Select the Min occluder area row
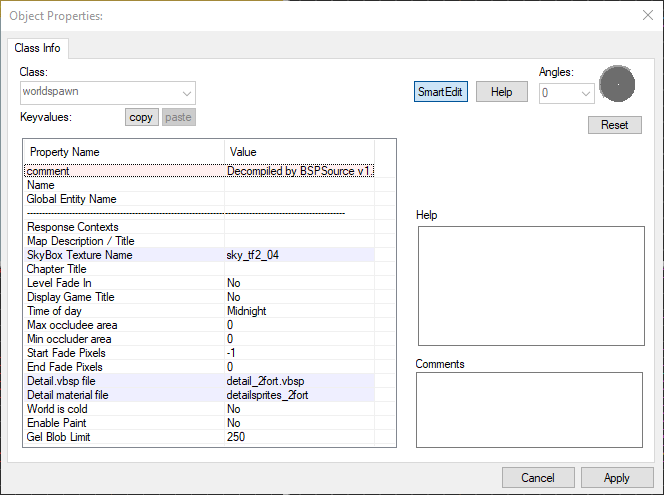Screen dimensions: 664x495 coord(199,339)
